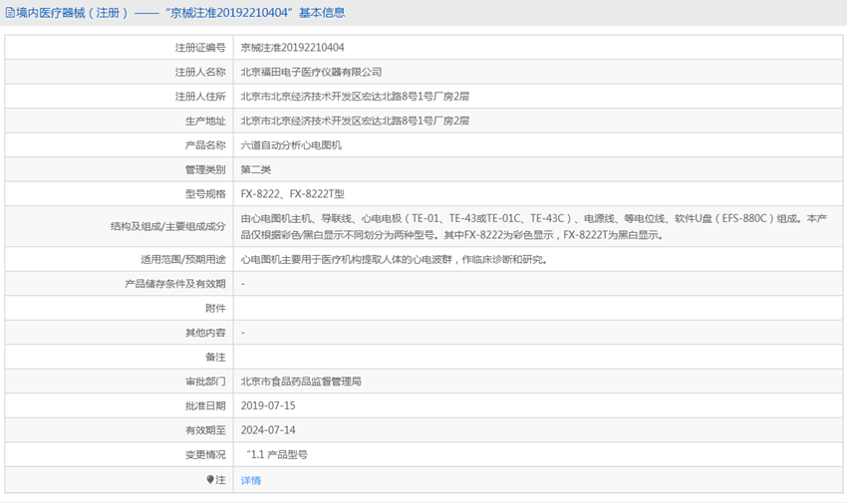Image resolution: width=847 pixels, height=504 pixels.
Task: Open the 详情 link
Action: pos(251,480)
